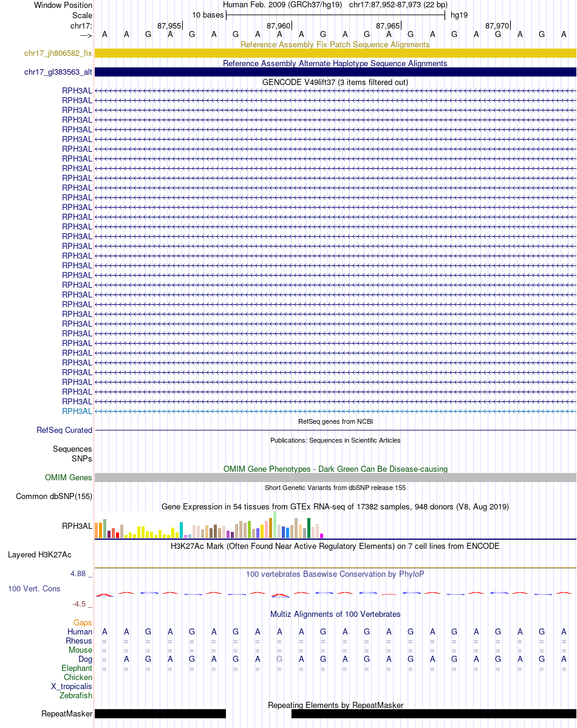The height and width of the screenshot is (728, 577).
Task: Click the 87,960 position tick label
Action: point(278,26)
